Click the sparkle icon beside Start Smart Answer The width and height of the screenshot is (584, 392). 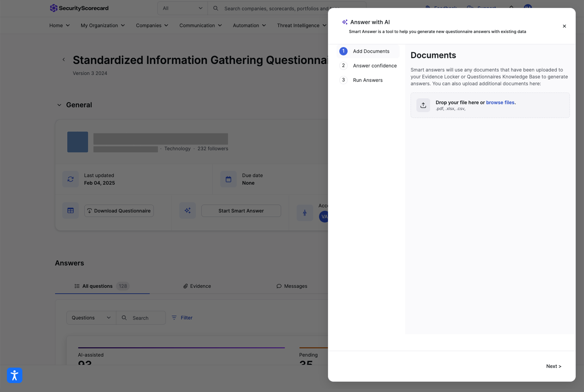point(187,210)
